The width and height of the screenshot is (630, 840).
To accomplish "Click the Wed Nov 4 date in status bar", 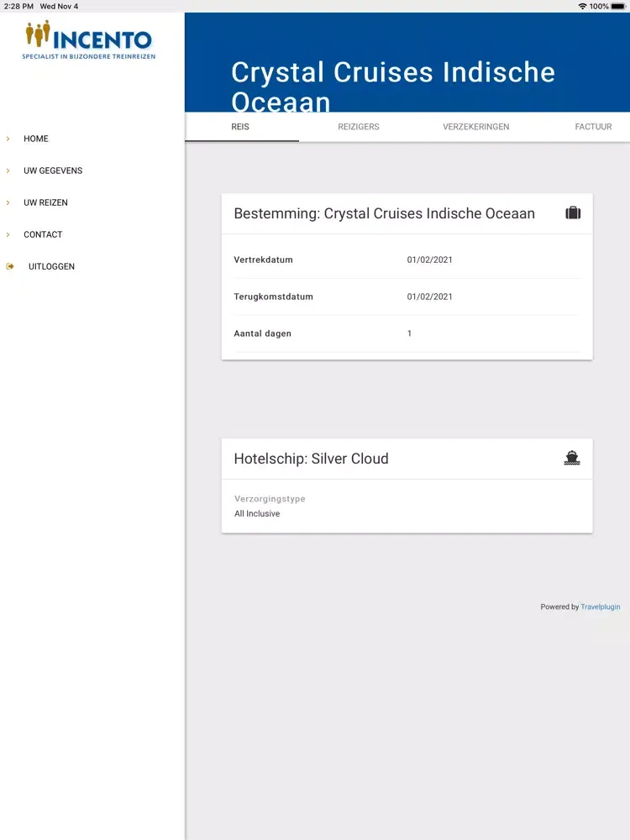I will tap(59, 7).
